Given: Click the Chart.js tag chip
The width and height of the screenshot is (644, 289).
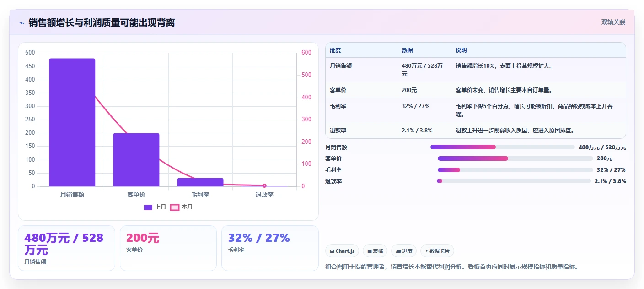Looking at the screenshot, I should click(342, 251).
